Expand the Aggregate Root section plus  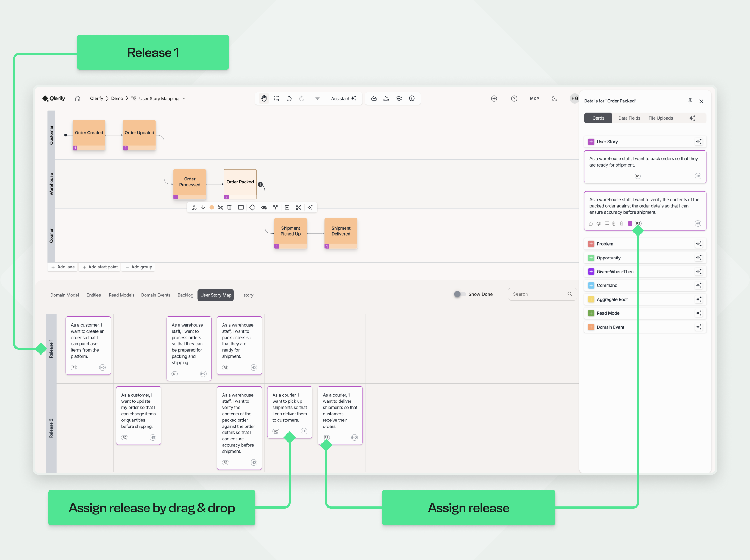pyautogui.click(x=591, y=299)
